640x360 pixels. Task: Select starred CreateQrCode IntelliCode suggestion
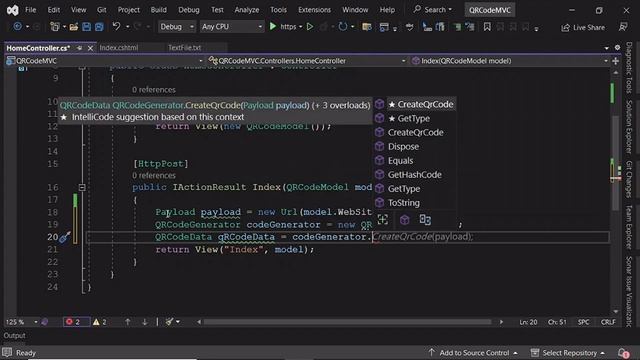tap(414, 104)
